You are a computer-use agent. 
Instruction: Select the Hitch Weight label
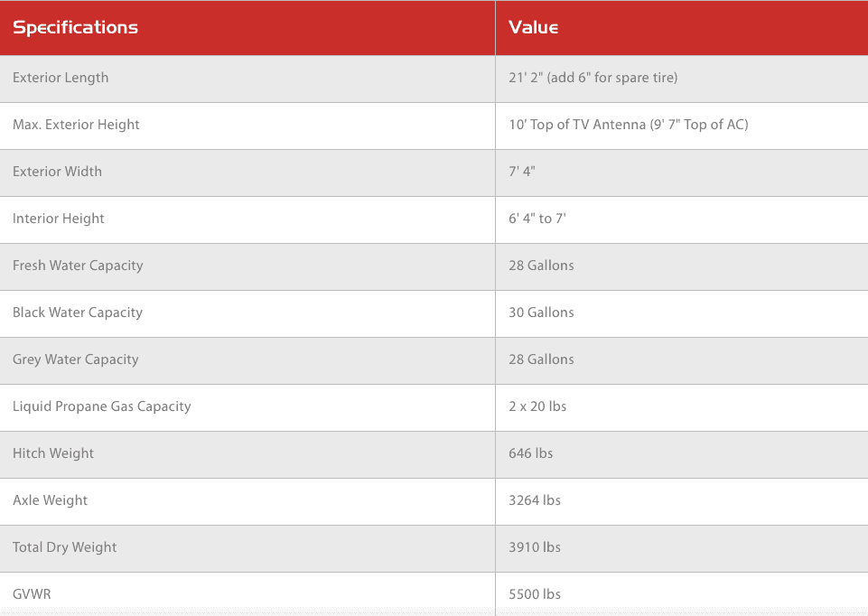(x=53, y=453)
